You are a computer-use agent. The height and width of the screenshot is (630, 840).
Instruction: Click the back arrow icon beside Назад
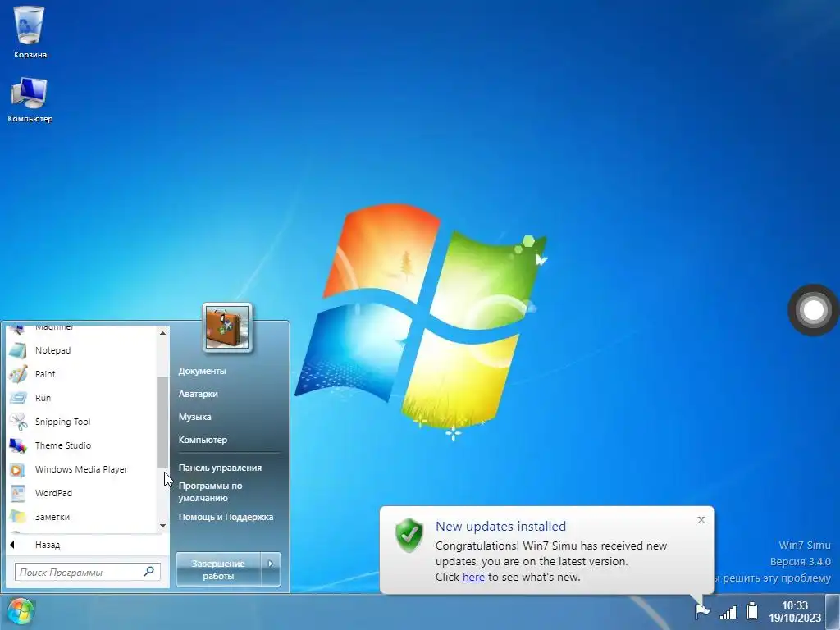12,545
